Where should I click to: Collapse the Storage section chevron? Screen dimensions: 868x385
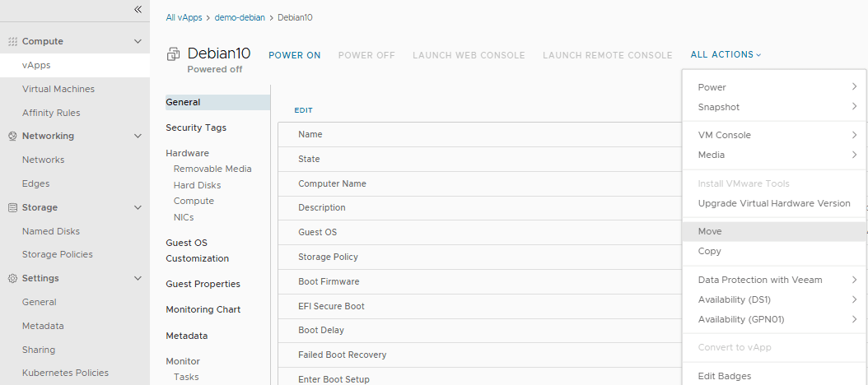(x=138, y=207)
